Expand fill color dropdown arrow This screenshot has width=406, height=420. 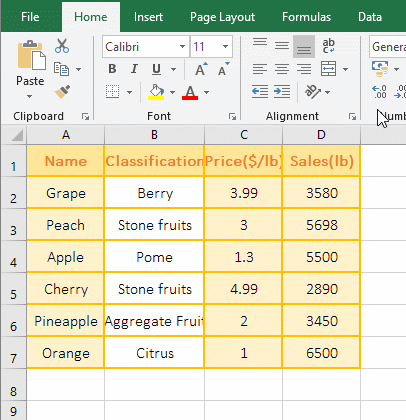point(172,92)
